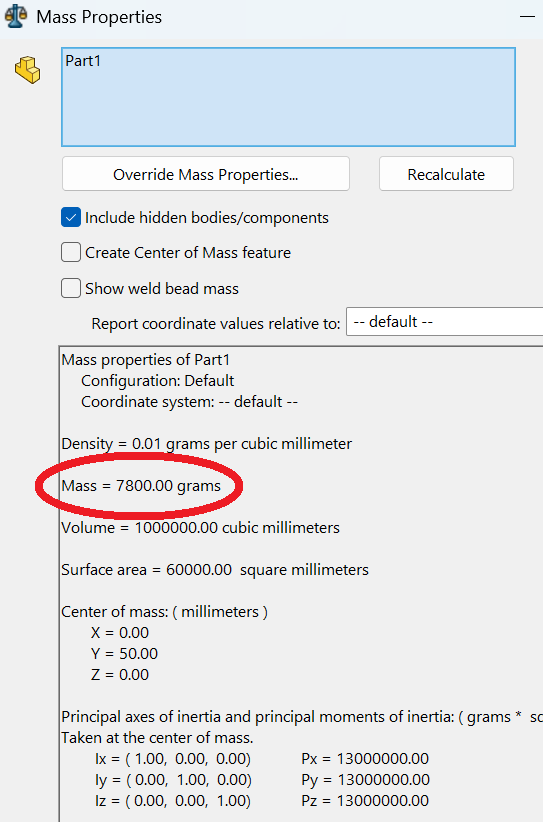Click the Density = 0.01 grams line
The height and width of the screenshot is (822, 543).
207,444
